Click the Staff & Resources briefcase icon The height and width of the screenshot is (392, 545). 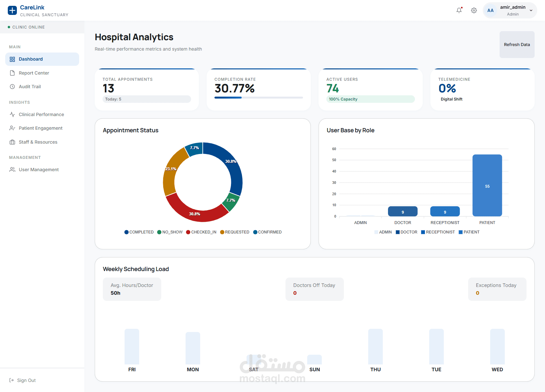(x=12, y=142)
